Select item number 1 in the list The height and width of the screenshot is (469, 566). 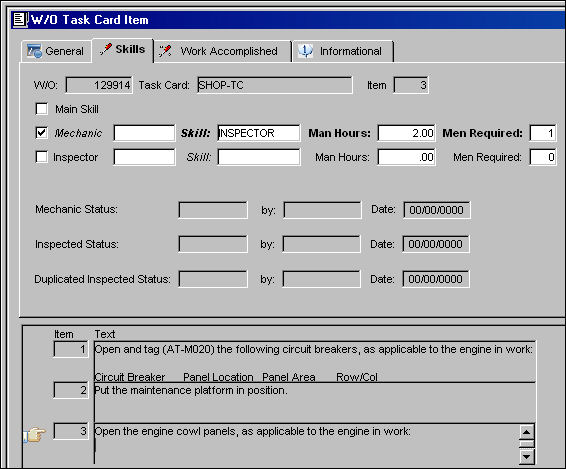coord(71,349)
